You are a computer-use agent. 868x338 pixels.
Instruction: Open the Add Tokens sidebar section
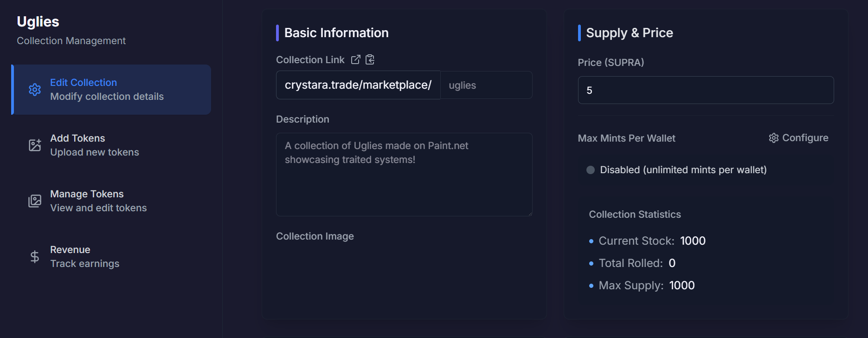pos(95,145)
